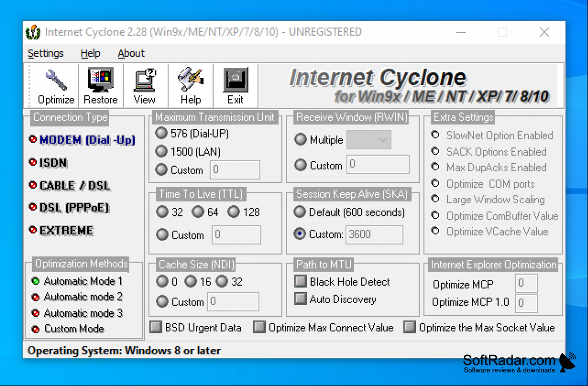
Task: Select Automatic Mode 1 optimization
Action: pyautogui.click(x=77, y=281)
